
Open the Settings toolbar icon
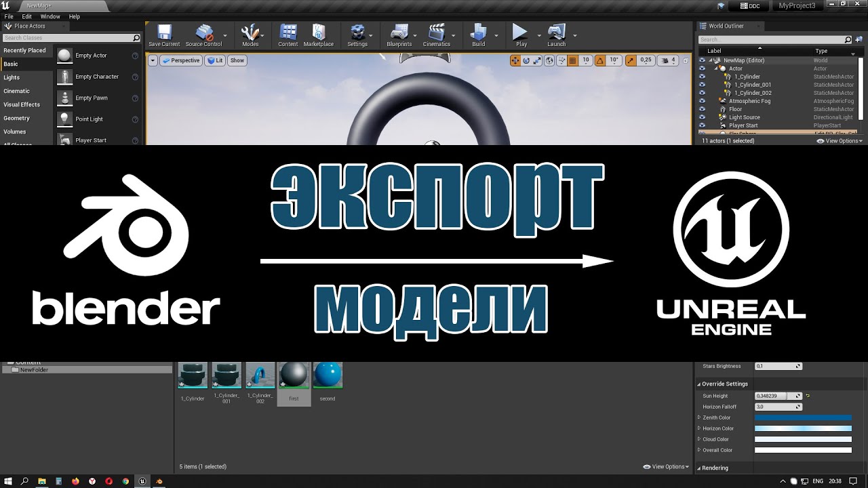tap(357, 35)
